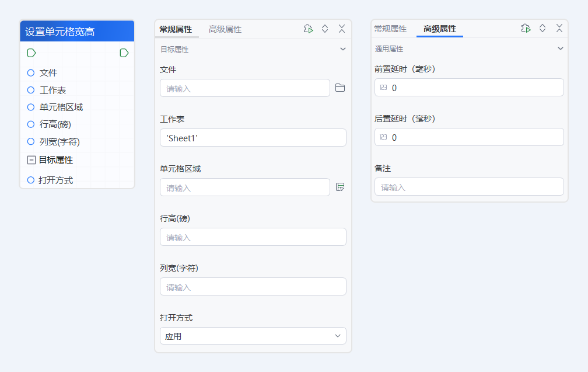Open the 通用属性 dropdown
The height and width of the screenshot is (372, 588).
pos(559,48)
